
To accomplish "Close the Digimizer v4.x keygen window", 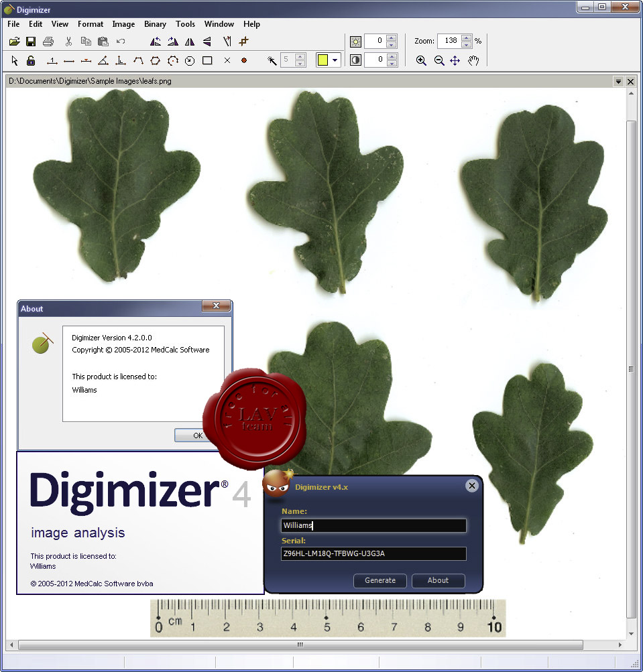I will pyautogui.click(x=472, y=486).
